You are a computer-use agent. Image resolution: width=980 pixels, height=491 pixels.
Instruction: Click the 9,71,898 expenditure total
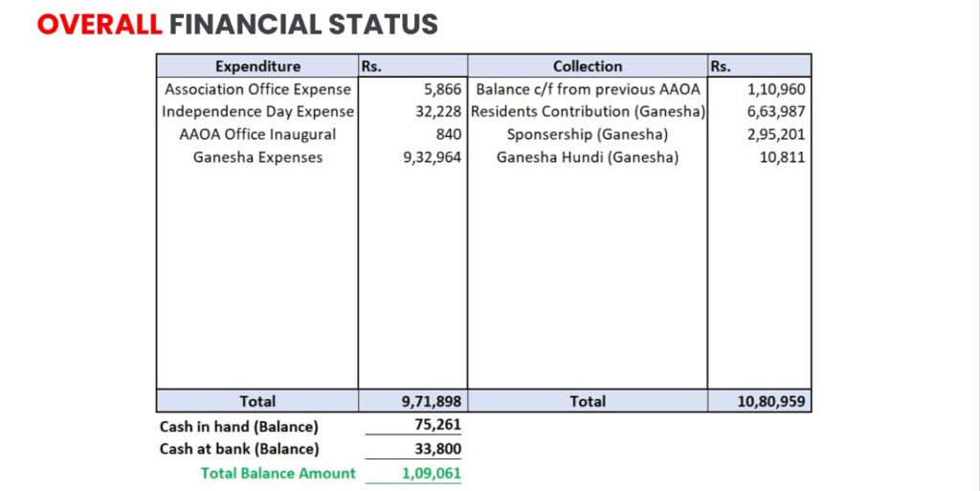pos(430,402)
